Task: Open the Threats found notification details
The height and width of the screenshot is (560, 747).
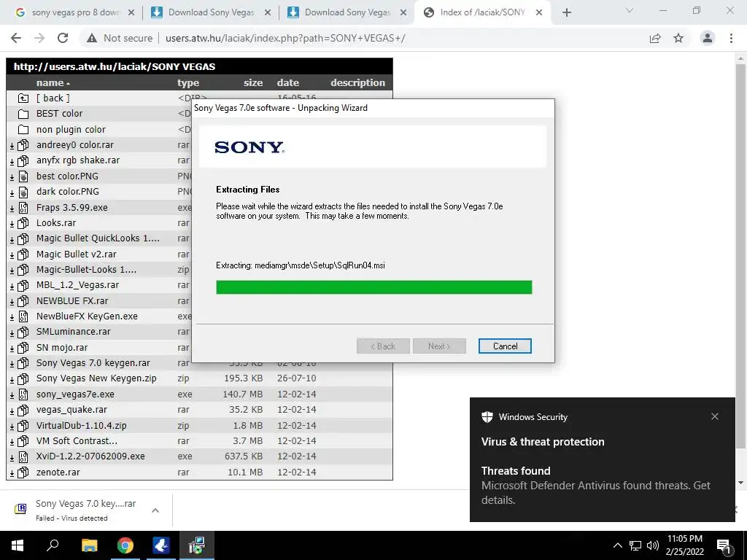Action: (595, 485)
